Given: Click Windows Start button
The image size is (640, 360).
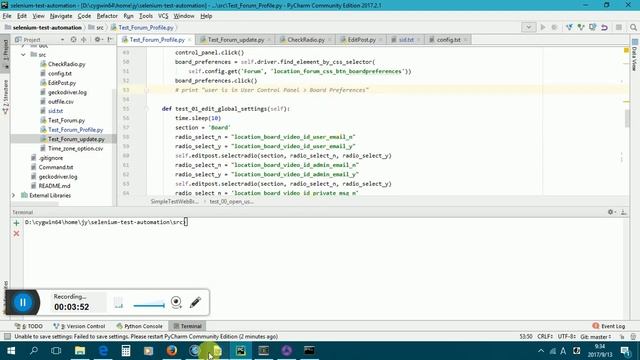Looking at the screenshot, I should tap(11, 350).
